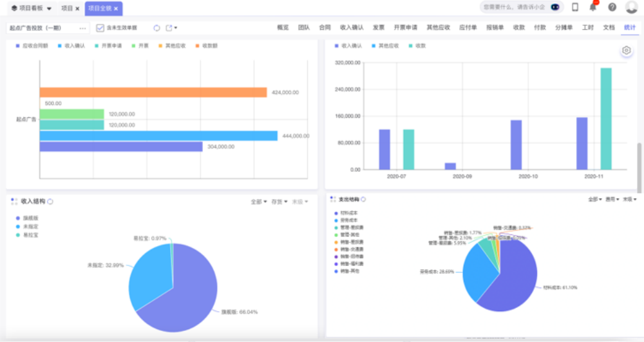This screenshot has height=342, width=644.
Task: Click the export share icon in toolbar
Action: 169,28
